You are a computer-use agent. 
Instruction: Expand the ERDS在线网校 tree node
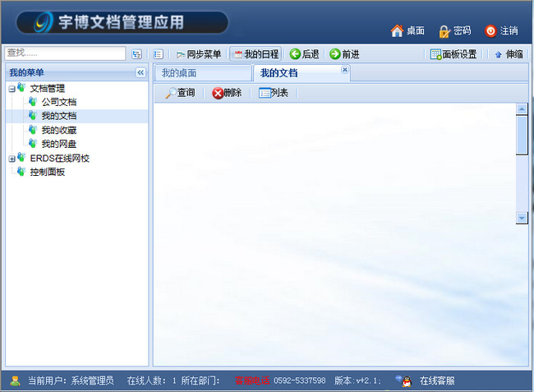pyautogui.click(x=12, y=159)
